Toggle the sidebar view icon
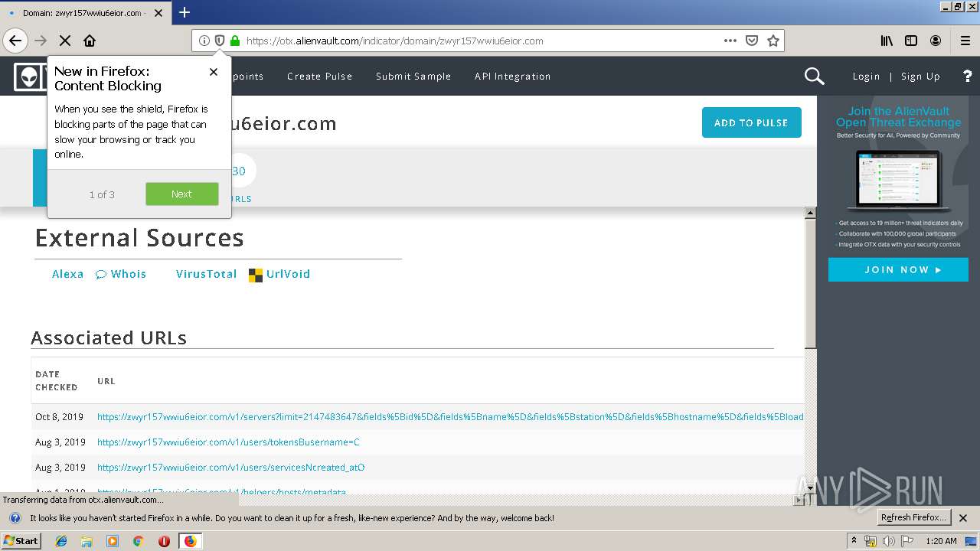 point(911,41)
